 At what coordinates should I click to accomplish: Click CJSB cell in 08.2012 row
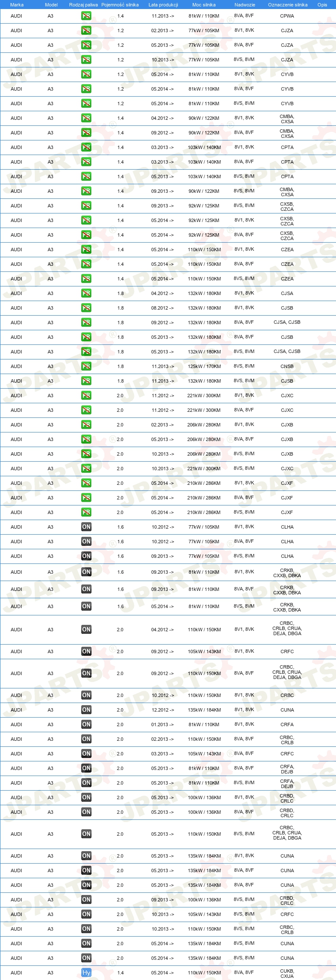(x=287, y=308)
